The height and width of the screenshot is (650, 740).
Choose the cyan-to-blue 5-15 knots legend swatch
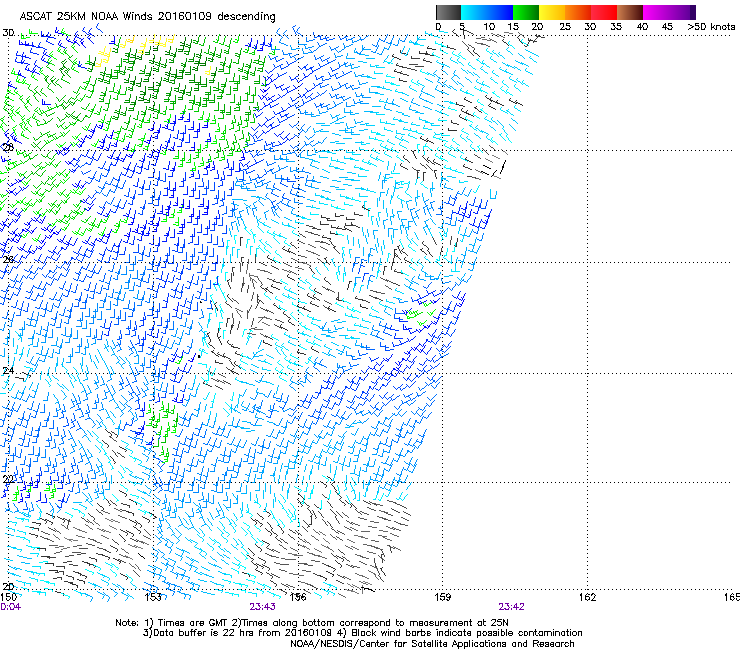coord(487,12)
